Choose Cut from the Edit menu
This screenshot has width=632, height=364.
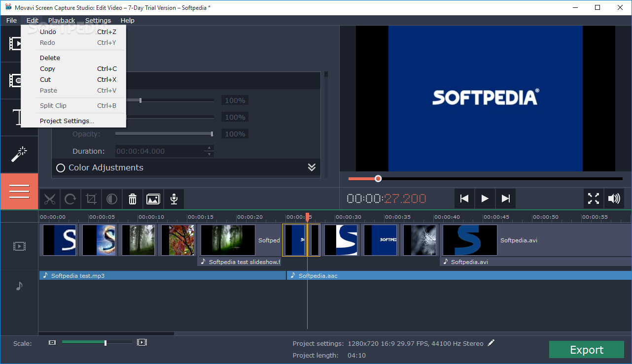pos(73,79)
